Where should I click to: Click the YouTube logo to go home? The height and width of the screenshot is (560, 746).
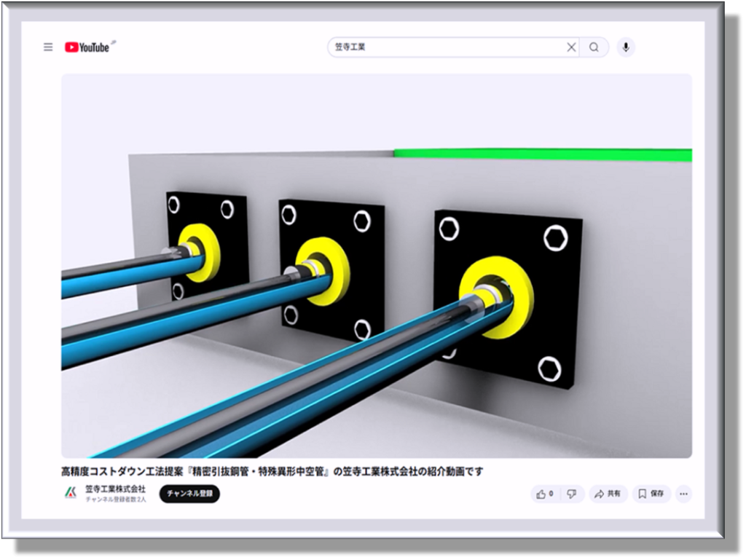[87, 47]
